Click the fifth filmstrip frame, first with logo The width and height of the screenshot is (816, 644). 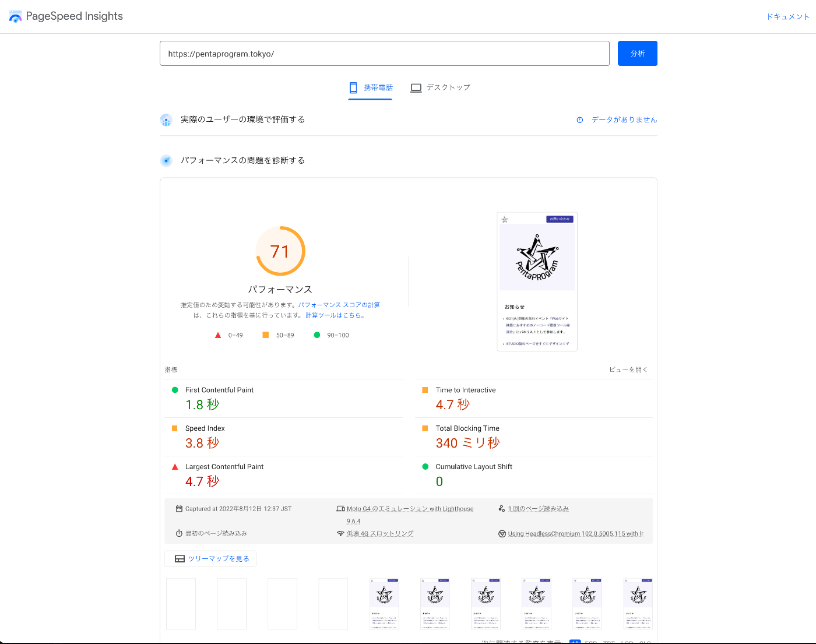(384, 604)
